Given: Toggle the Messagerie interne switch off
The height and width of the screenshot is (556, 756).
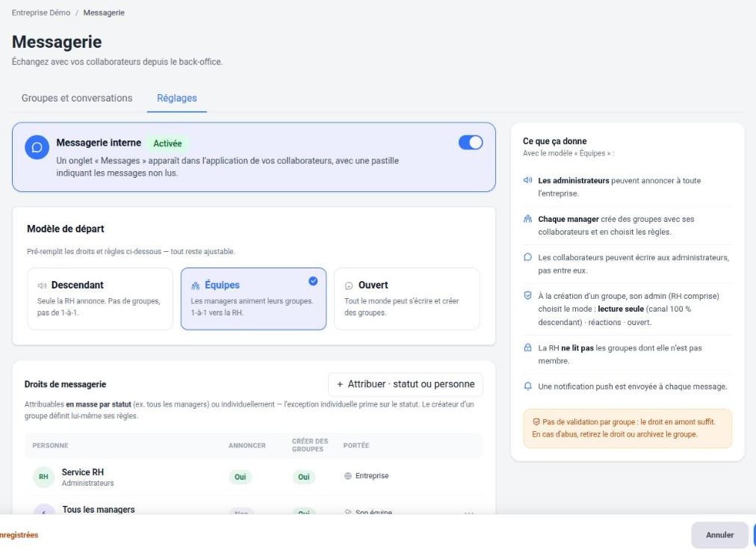Looking at the screenshot, I should 470,143.
